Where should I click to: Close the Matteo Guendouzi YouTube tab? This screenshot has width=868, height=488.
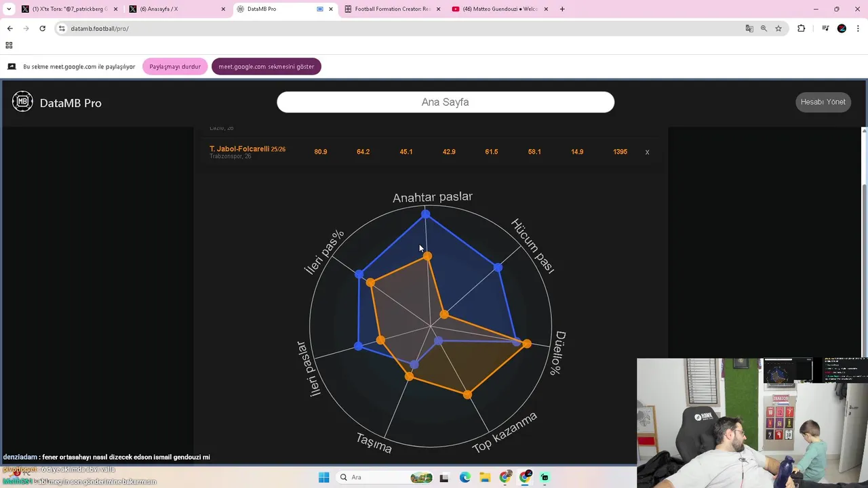[x=546, y=9]
